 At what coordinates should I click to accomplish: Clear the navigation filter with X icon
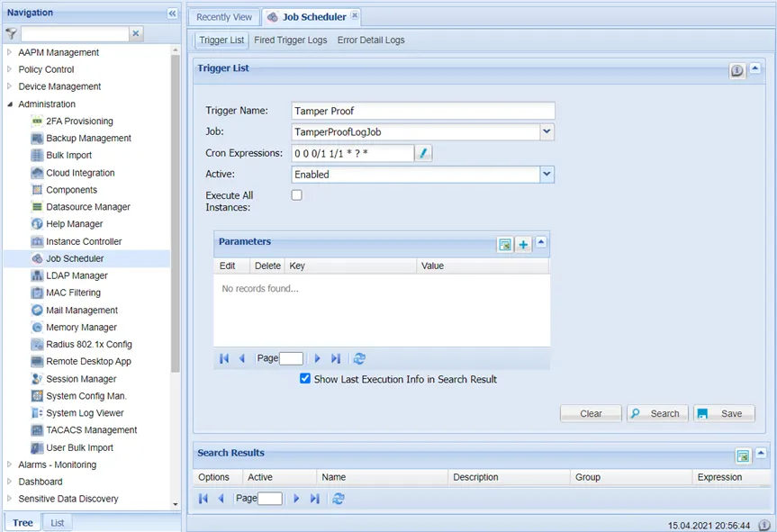(x=135, y=33)
